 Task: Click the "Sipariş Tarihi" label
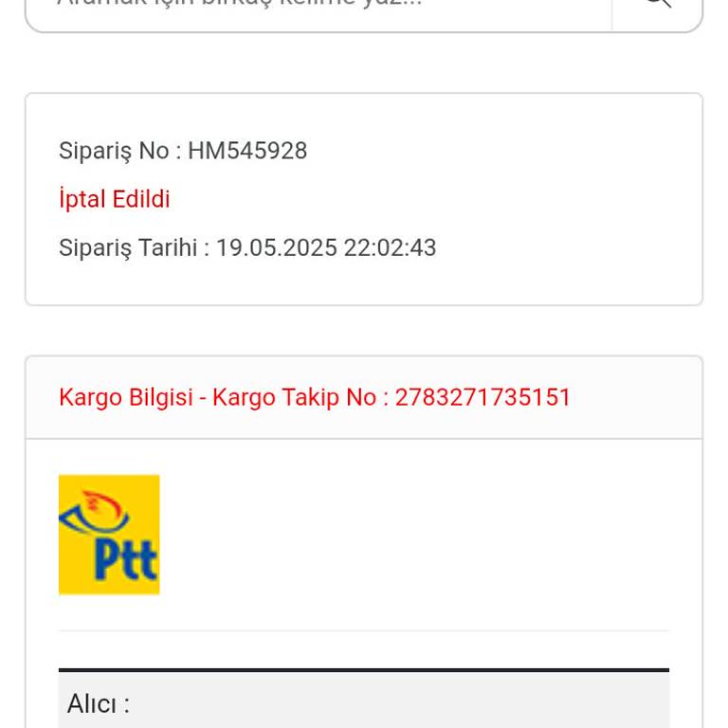(127, 247)
